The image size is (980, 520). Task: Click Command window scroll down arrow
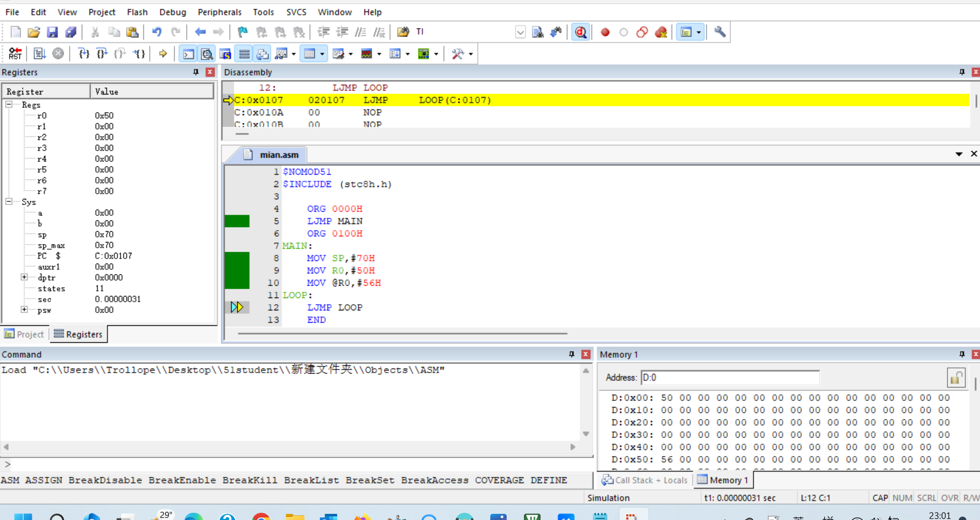[586, 434]
